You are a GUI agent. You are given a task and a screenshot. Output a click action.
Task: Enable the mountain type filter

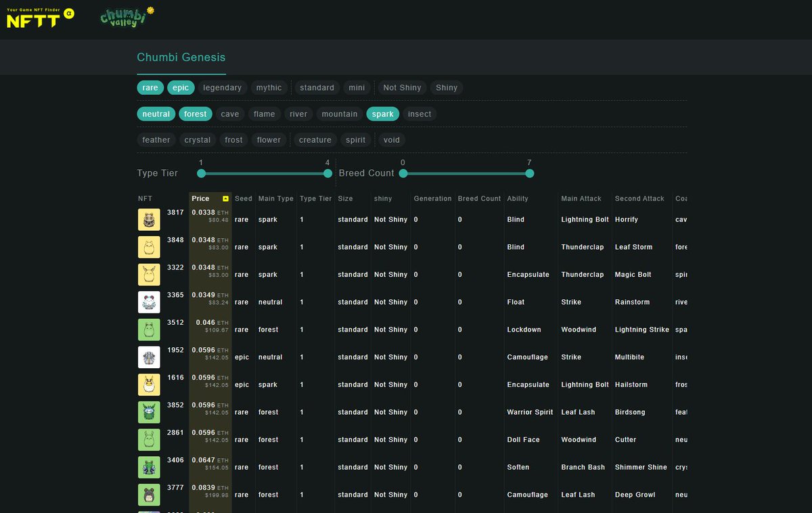coord(340,114)
